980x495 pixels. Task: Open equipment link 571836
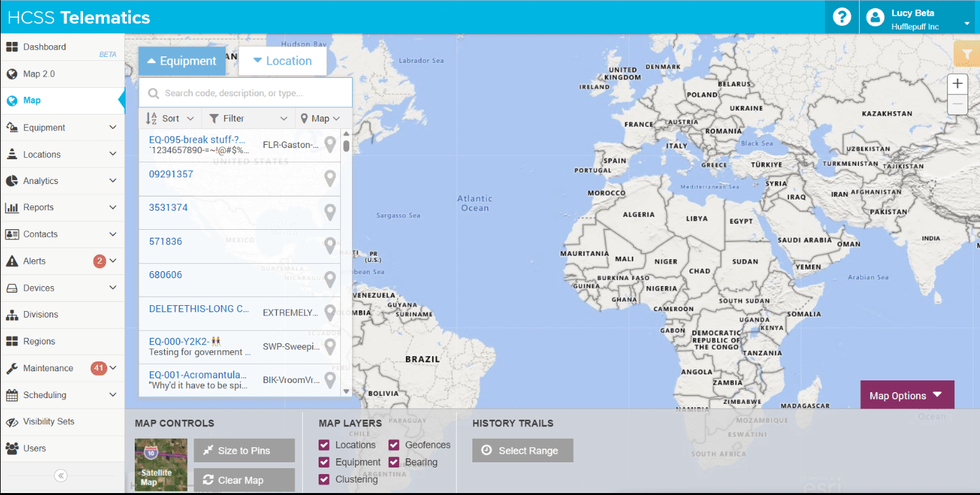click(x=166, y=242)
